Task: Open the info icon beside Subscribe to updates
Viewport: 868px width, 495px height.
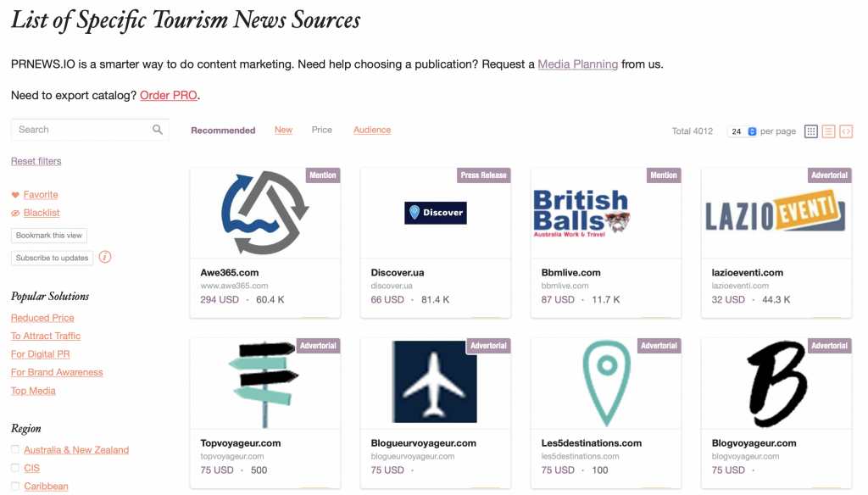Action: click(x=105, y=257)
